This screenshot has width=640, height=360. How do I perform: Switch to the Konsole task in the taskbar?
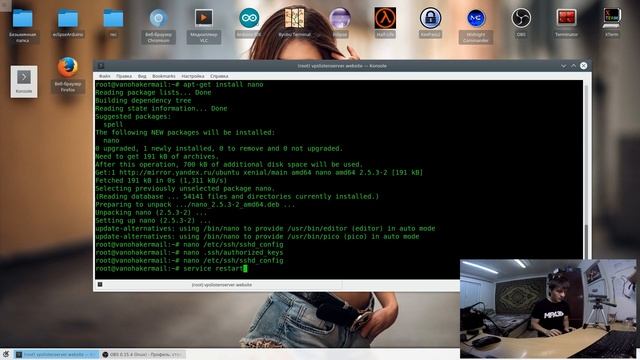tap(56, 354)
